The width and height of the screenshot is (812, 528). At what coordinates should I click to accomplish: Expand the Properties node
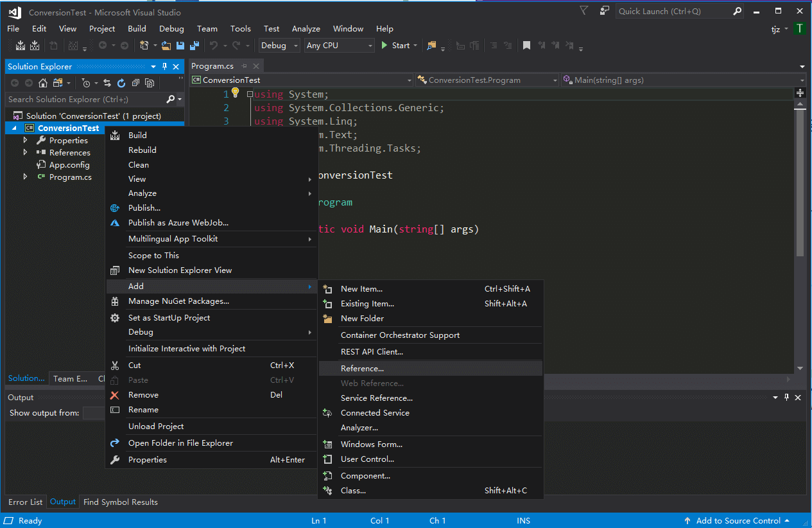pyautogui.click(x=26, y=141)
